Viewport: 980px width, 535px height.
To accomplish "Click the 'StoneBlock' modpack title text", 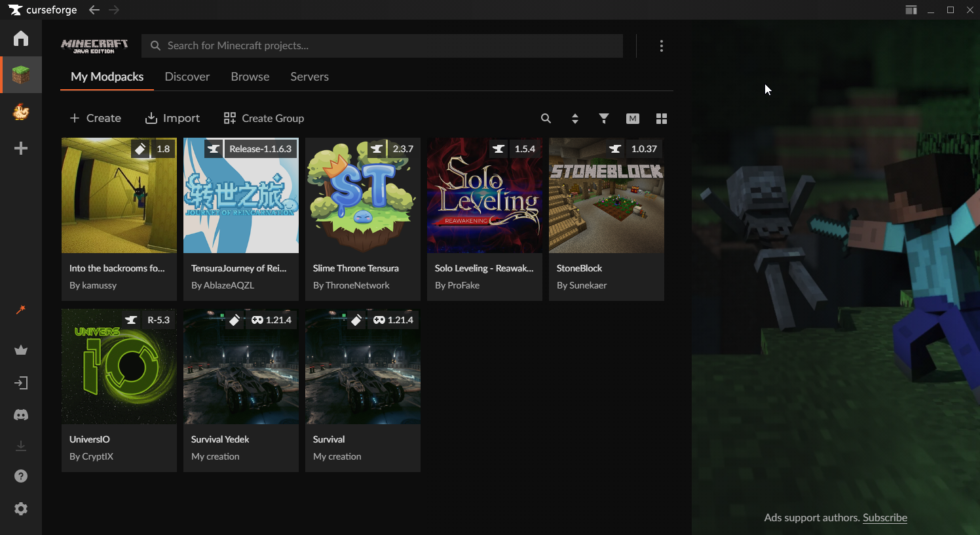I will [x=579, y=268].
